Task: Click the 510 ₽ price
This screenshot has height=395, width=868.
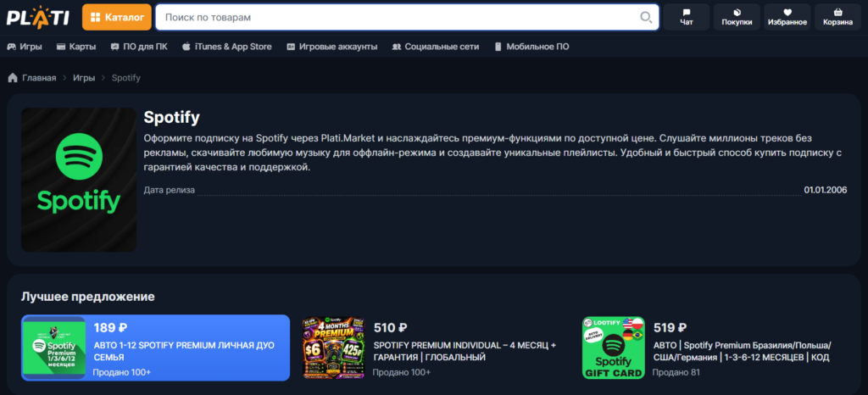Action: (391, 327)
